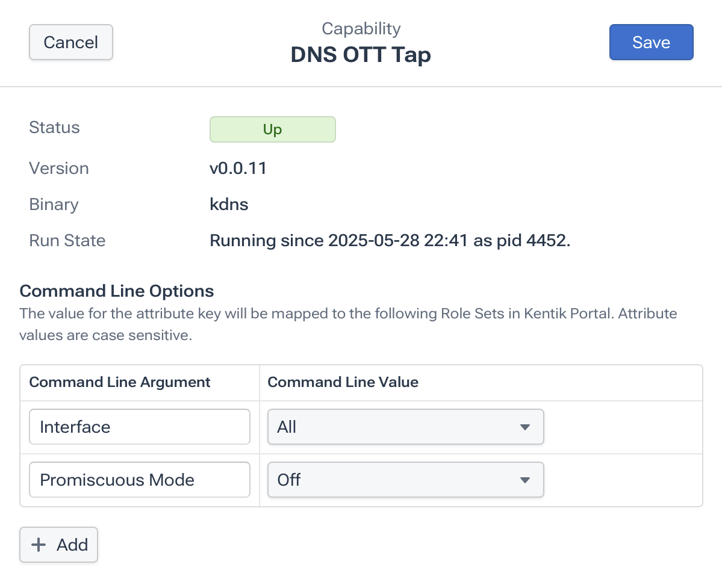The width and height of the screenshot is (722, 588).
Task: Click the version number v0.0.11
Action: 238,169
